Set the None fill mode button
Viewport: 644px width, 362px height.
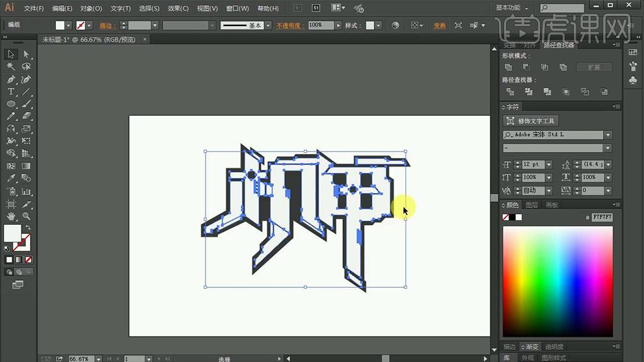(29, 259)
